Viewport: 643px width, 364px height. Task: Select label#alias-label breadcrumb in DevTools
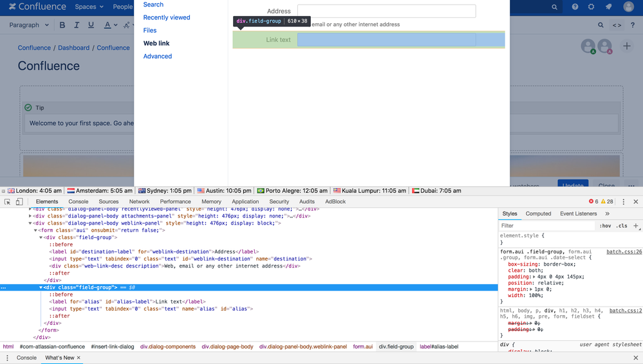tap(439, 347)
